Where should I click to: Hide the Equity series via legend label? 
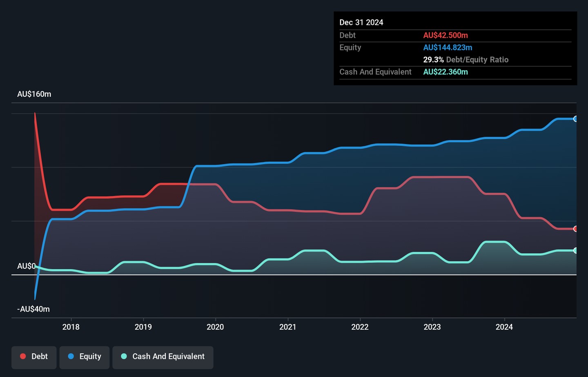coord(90,356)
